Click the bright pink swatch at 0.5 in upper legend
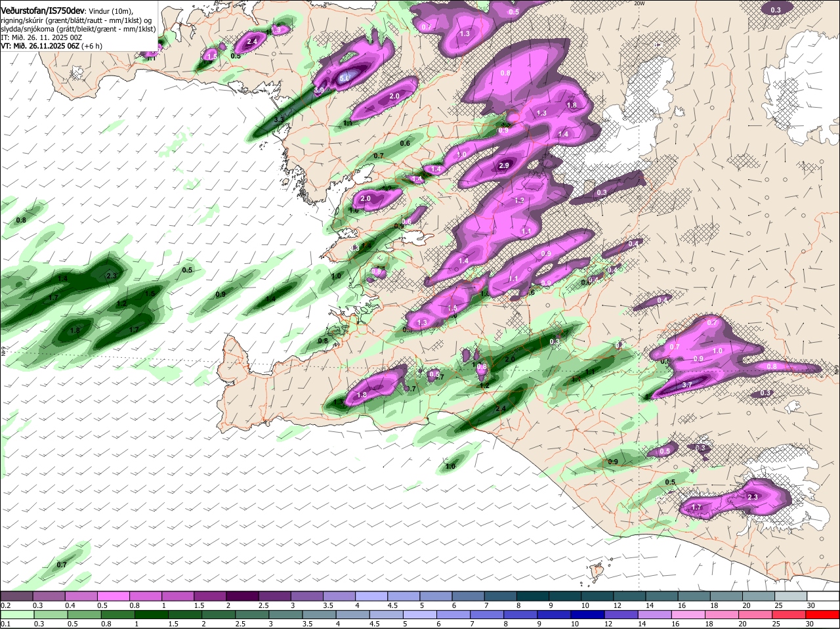The image size is (840, 629). [114, 596]
